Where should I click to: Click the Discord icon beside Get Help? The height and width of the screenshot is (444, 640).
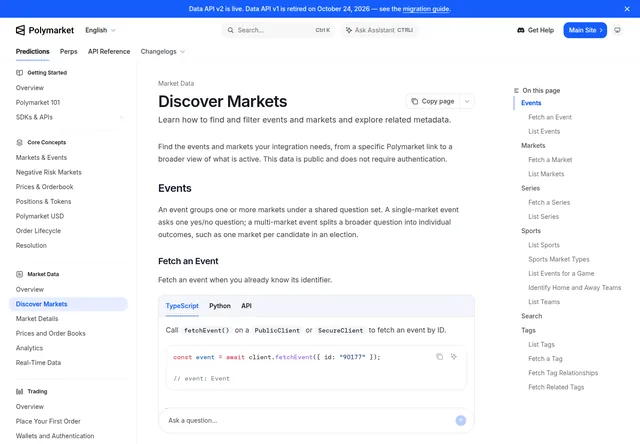click(520, 30)
